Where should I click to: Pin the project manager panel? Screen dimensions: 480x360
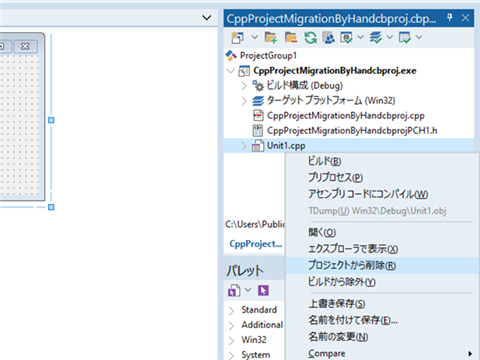(x=450, y=17)
